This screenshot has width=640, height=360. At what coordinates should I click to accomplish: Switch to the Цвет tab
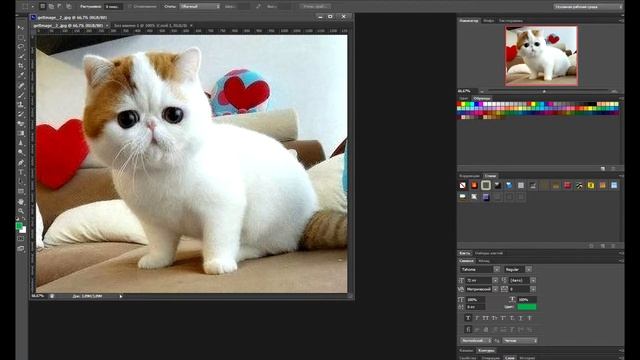pos(464,98)
